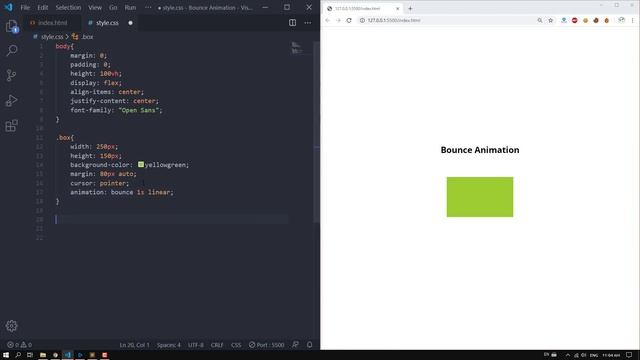Image resolution: width=640 pixels, height=360 pixels.
Task: Change language mode via CSS
Action: tap(236, 345)
